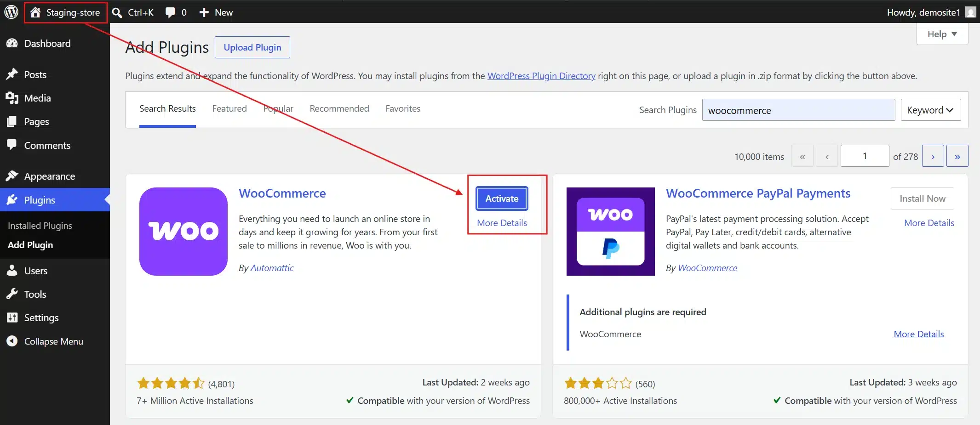Open More Details under Install Now
Screen dimensions: 980x425
tap(929, 223)
